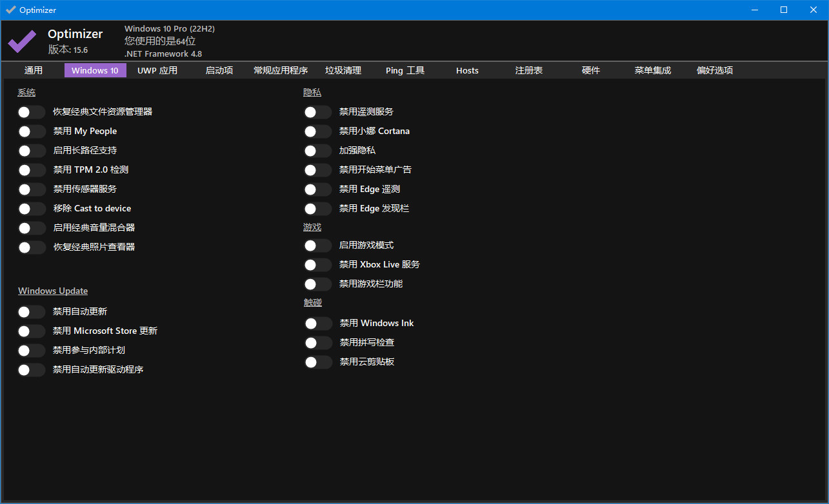Open the 垃圾清理 tab
Image resolution: width=829 pixels, height=504 pixels.
(x=343, y=70)
